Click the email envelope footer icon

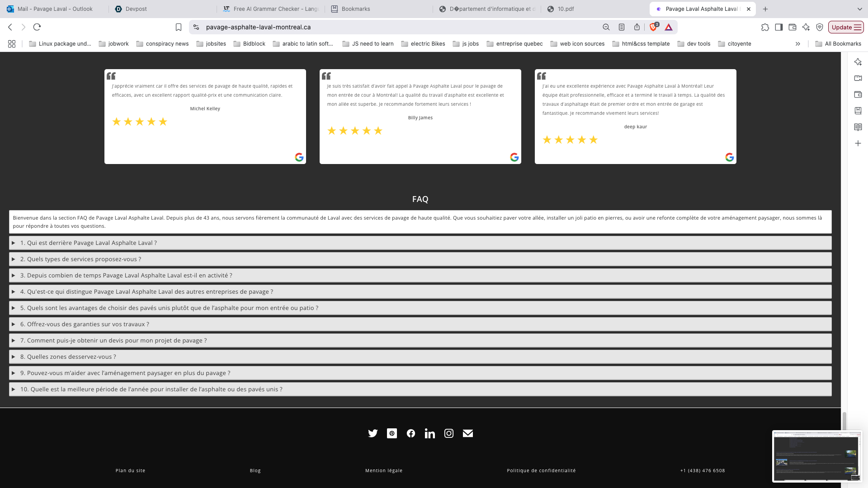tap(468, 433)
